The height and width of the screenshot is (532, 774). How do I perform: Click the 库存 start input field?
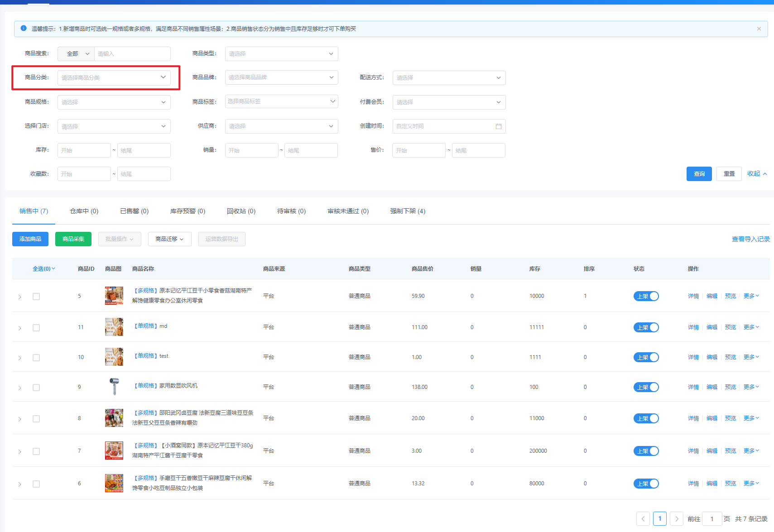coord(84,150)
